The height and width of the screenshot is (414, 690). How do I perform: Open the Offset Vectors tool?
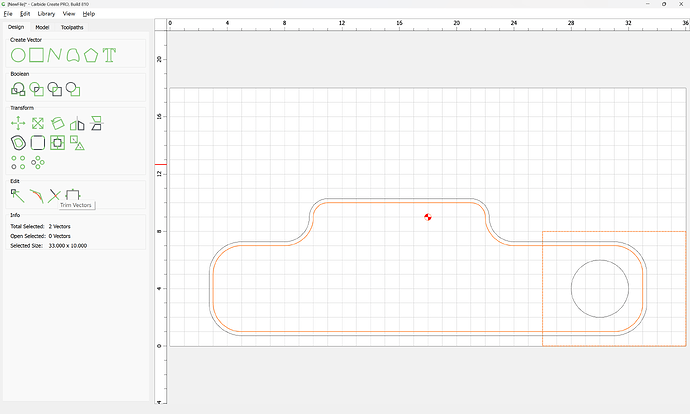(18, 143)
